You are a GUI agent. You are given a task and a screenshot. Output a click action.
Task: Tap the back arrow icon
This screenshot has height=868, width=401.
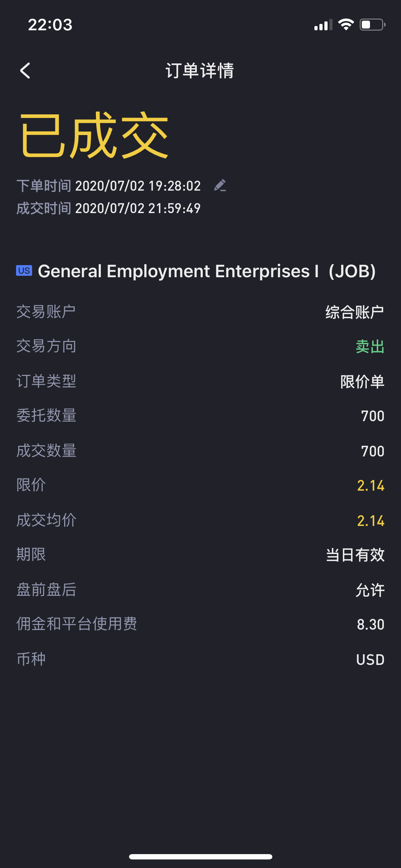point(25,71)
